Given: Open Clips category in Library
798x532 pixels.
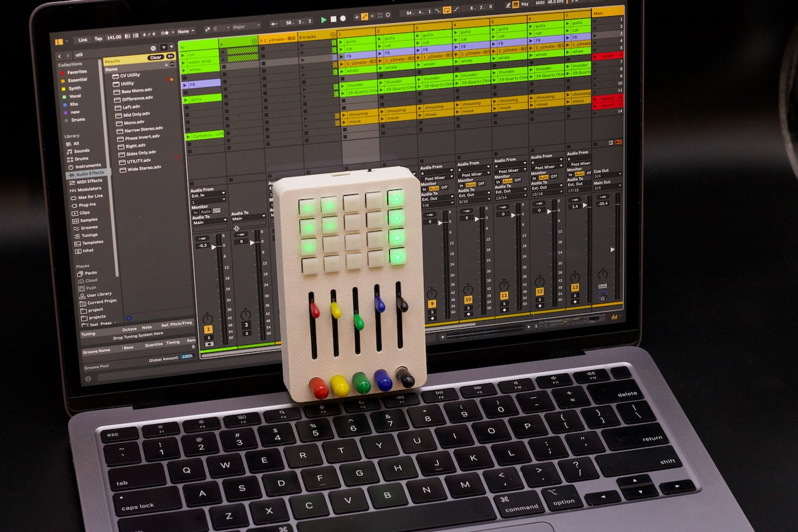Looking at the screenshot, I should click(80, 213).
